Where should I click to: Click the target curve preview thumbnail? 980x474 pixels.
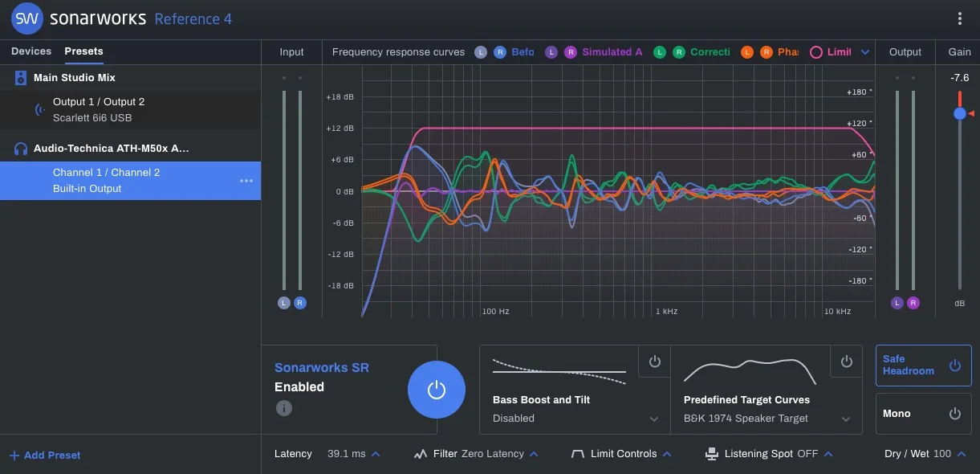750,371
